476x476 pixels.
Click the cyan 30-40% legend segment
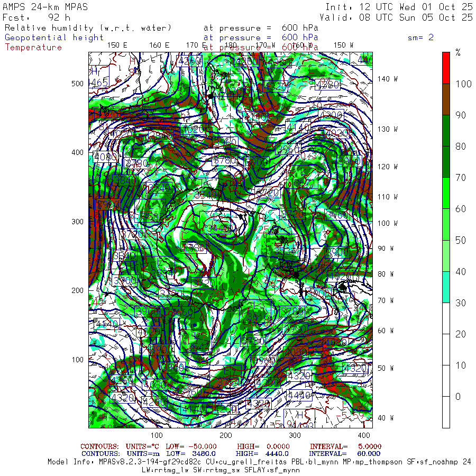point(446,287)
